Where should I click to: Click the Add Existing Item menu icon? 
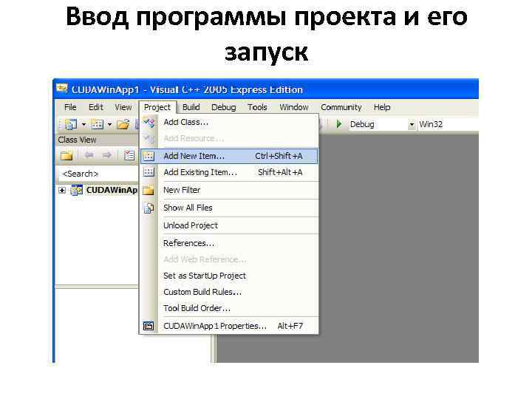[x=149, y=172]
